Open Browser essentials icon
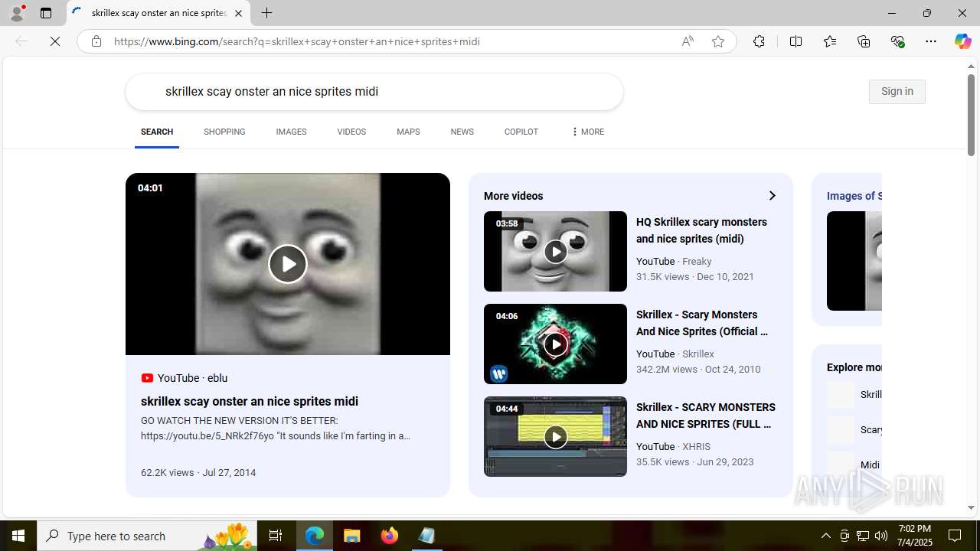 pos(897,41)
